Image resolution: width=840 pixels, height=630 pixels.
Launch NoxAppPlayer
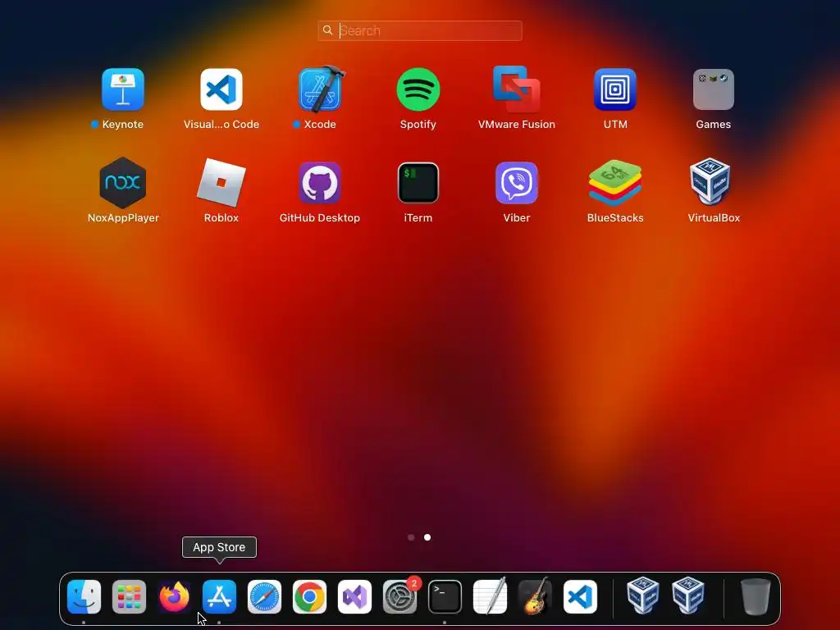pyautogui.click(x=123, y=183)
